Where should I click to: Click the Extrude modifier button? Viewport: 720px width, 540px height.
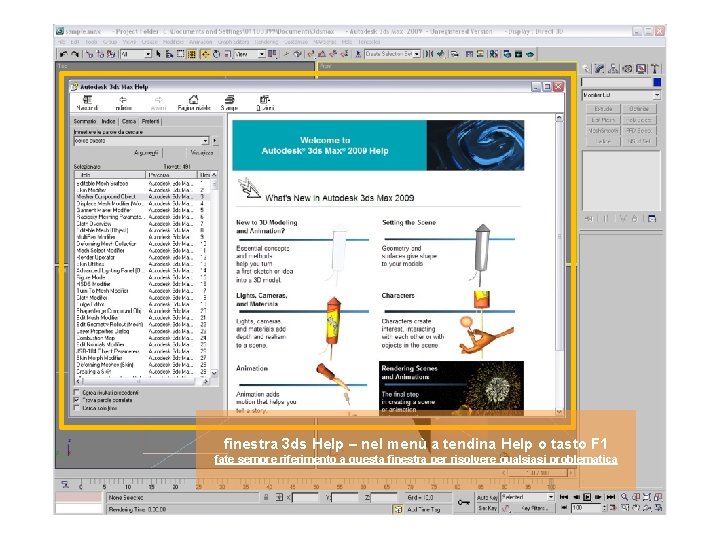click(x=603, y=109)
